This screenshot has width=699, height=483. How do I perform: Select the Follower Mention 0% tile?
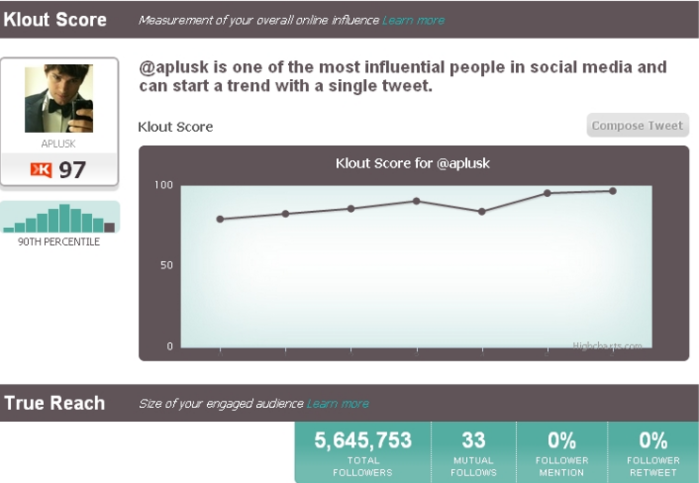tap(562, 452)
